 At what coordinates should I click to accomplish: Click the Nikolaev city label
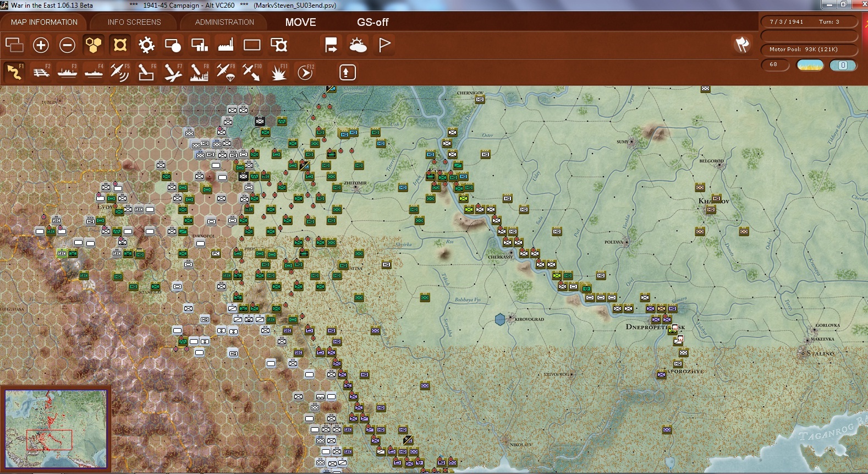pos(520,445)
